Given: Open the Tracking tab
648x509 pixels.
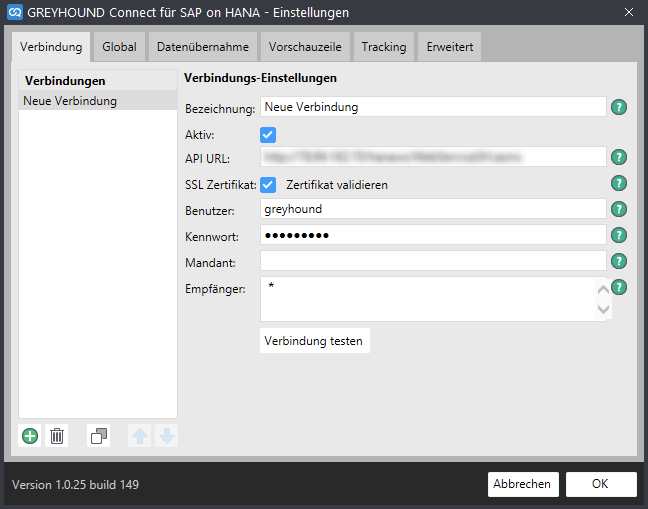Looking at the screenshot, I should tap(384, 47).
